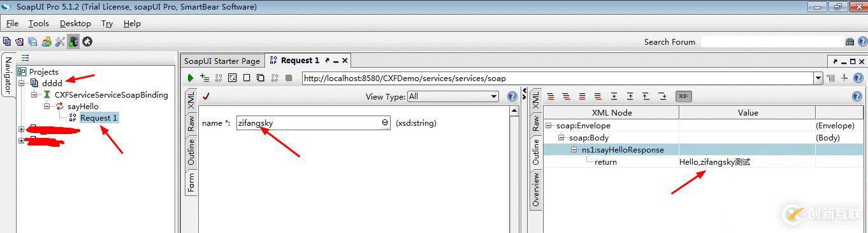The image size is (868, 233).
Task: Click the XML Node column header
Action: click(x=612, y=112)
